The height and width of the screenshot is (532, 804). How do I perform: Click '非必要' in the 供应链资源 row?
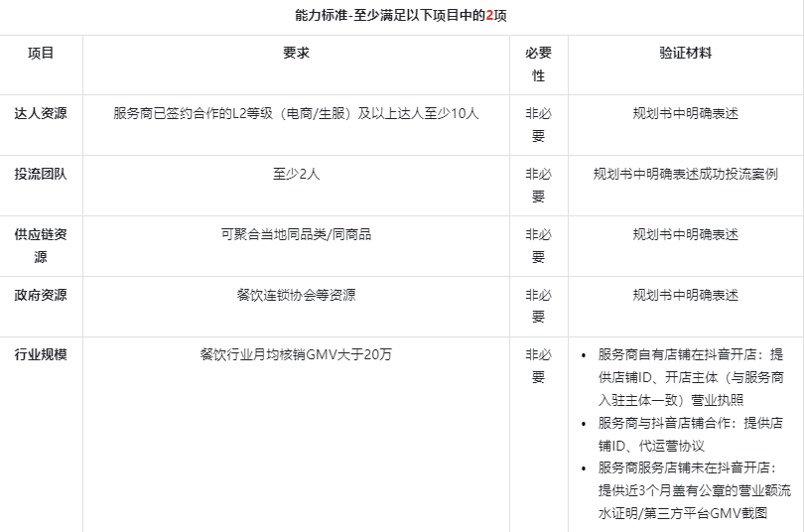(x=538, y=245)
